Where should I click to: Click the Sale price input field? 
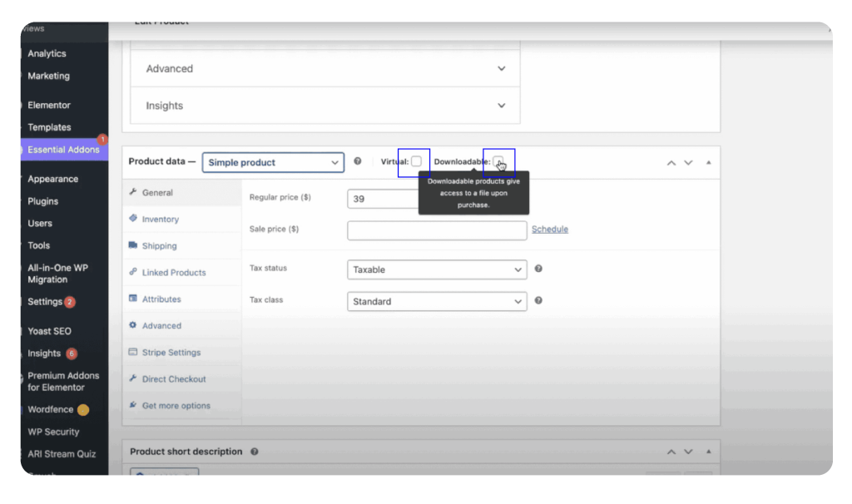point(437,230)
